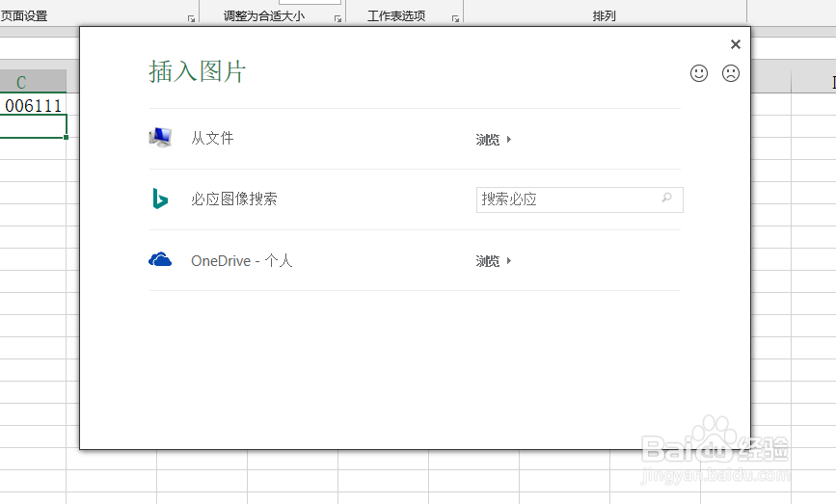Select the 从文件 label
The height and width of the screenshot is (504, 836).
(212, 139)
